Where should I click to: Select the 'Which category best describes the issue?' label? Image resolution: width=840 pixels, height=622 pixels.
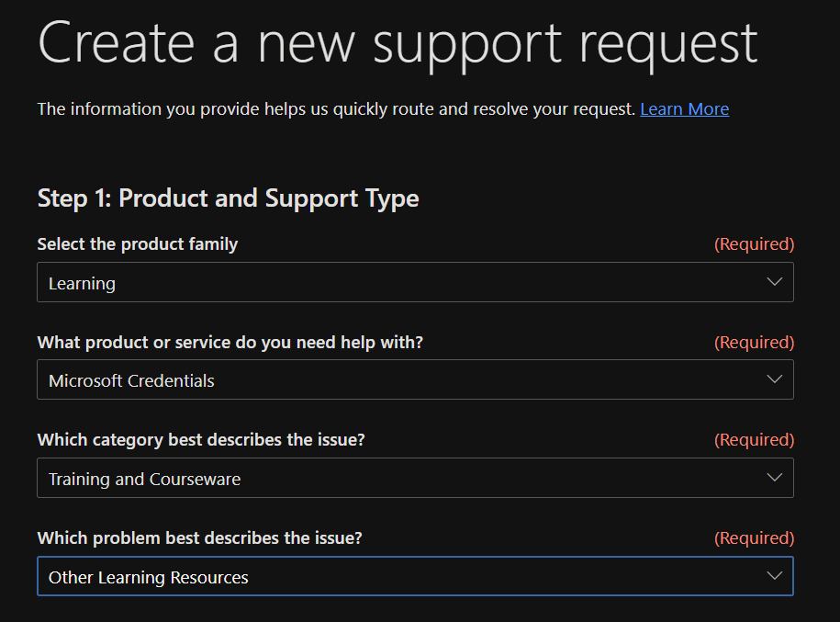pos(201,440)
